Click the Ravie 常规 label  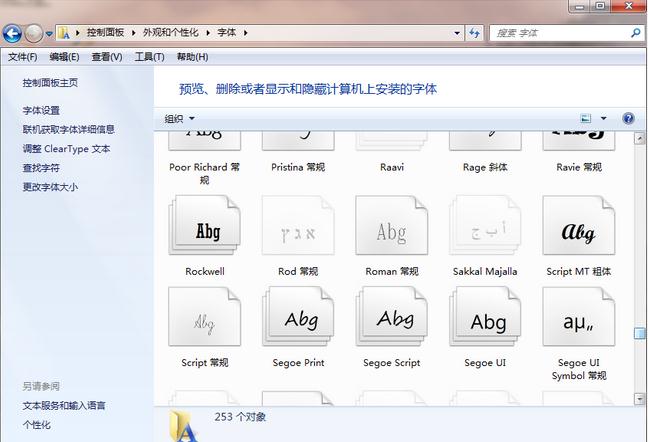point(579,167)
